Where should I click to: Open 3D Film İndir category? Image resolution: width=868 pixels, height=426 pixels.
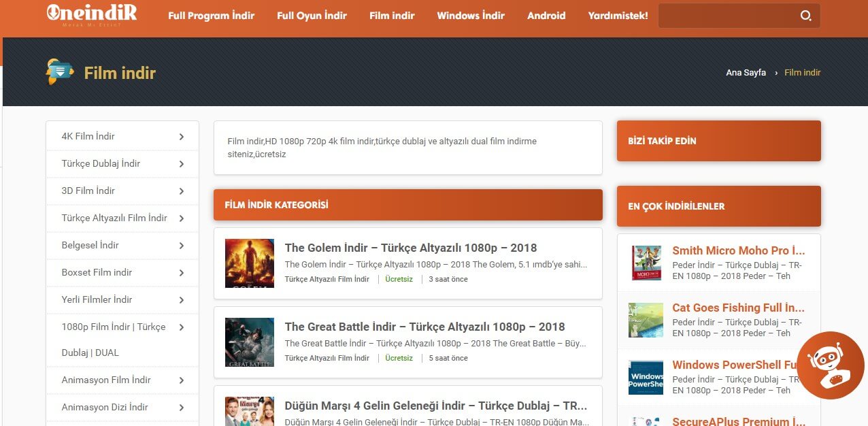pos(88,191)
